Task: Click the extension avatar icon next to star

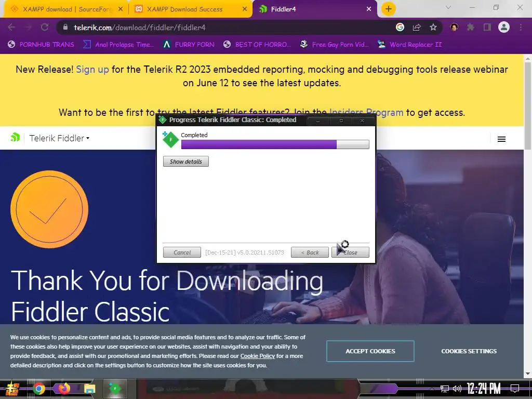Action: [454, 27]
